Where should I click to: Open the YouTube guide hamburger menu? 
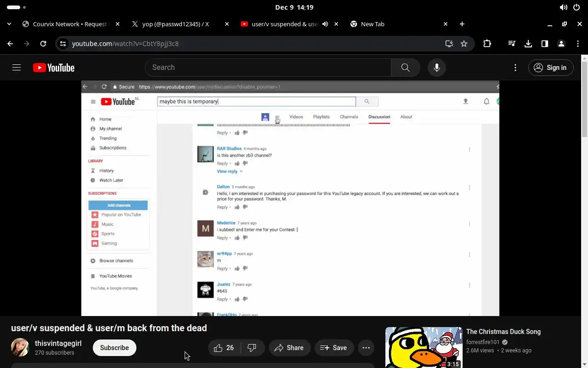coord(17,68)
